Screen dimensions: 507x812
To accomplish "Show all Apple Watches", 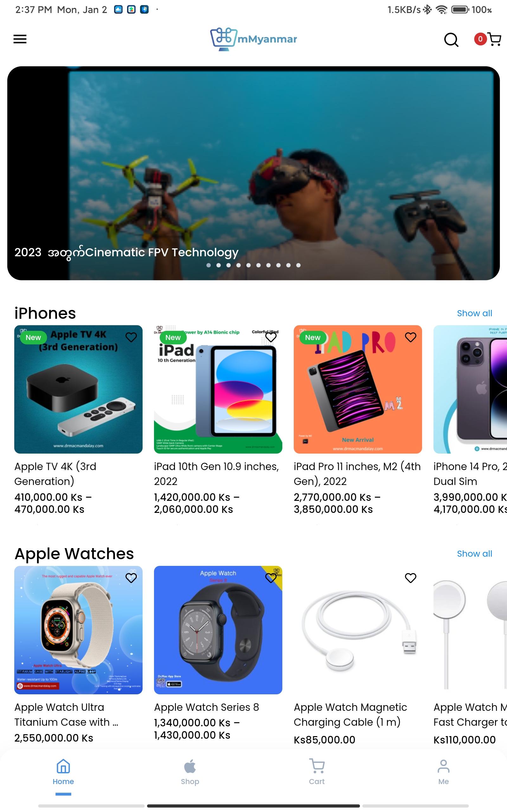I will click(x=474, y=553).
